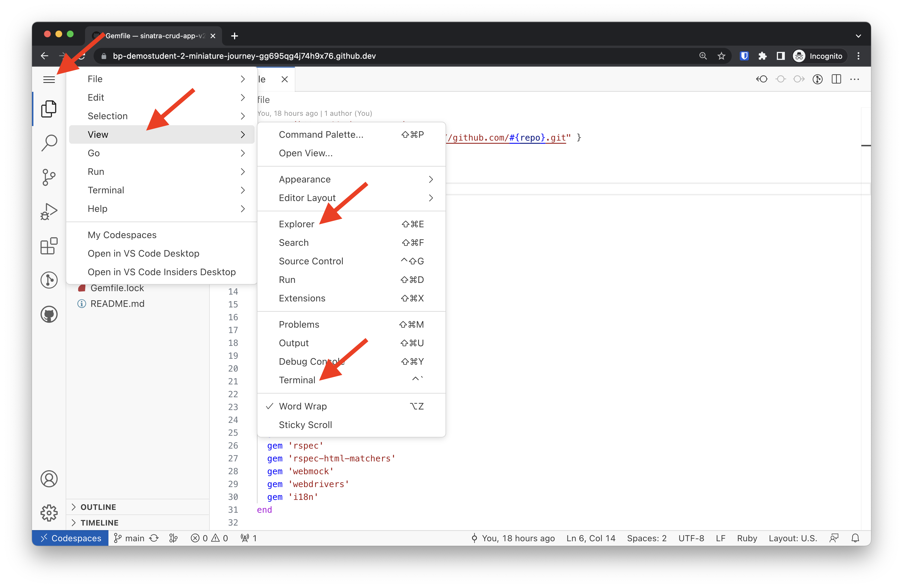Toggle Sticky Scroll option
Screen dimensions: 903x588
(351, 425)
